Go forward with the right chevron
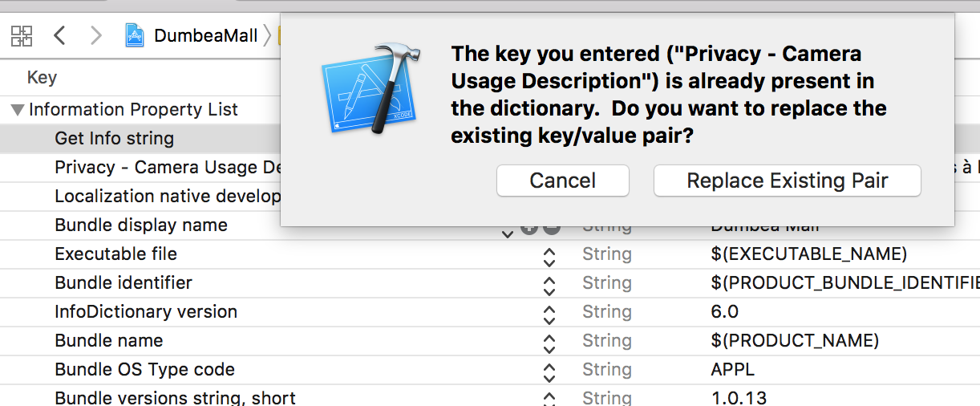 (96, 35)
